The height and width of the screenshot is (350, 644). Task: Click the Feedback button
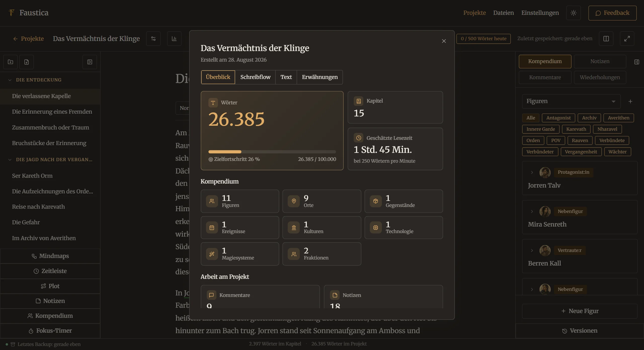tap(612, 13)
